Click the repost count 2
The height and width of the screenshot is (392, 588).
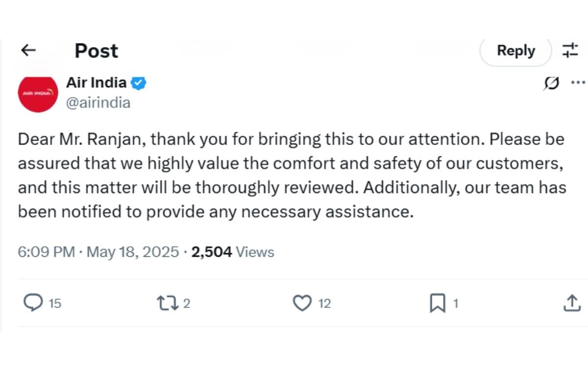coord(186,304)
